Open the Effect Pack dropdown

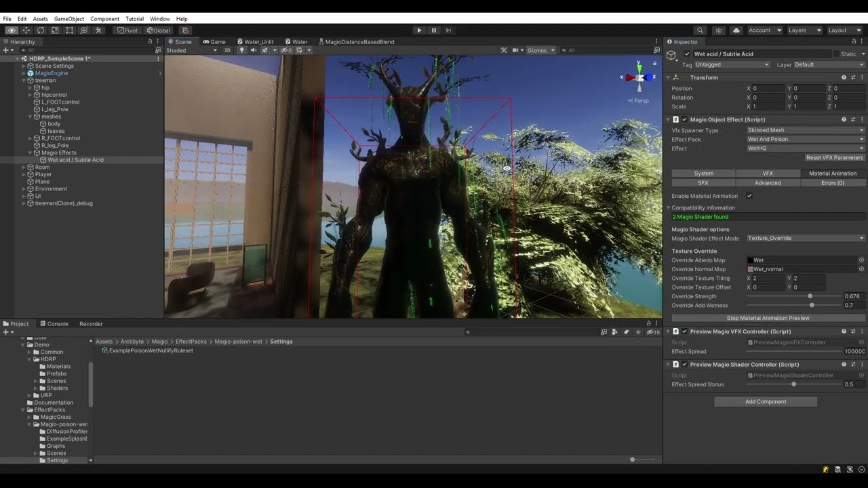806,140
